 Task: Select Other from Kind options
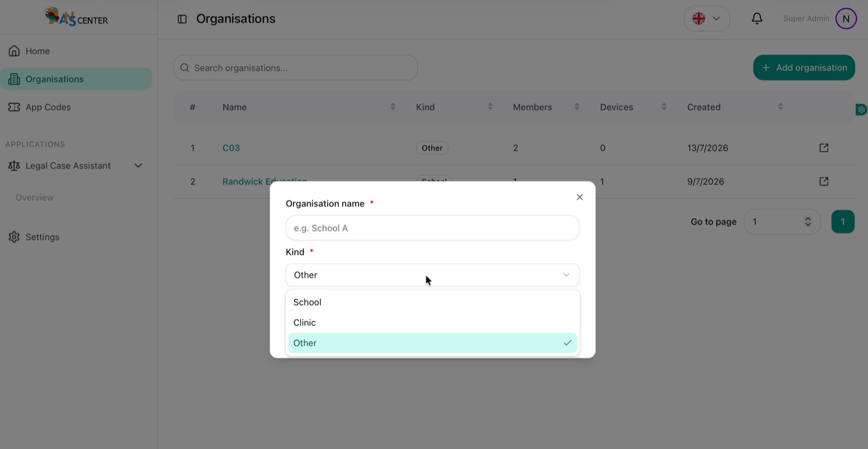pyautogui.click(x=432, y=343)
